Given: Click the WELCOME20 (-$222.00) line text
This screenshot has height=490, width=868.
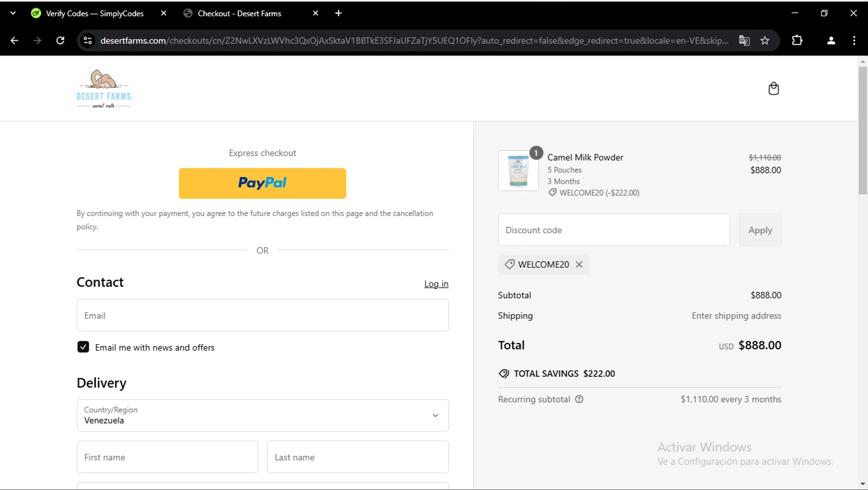Looking at the screenshot, I should click(x=599, y=193).
